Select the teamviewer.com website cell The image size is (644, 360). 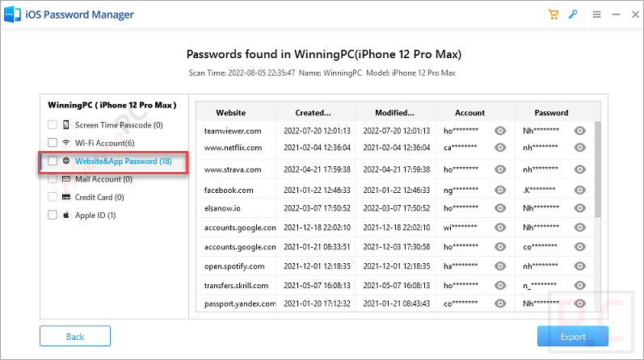coord(233,131)
